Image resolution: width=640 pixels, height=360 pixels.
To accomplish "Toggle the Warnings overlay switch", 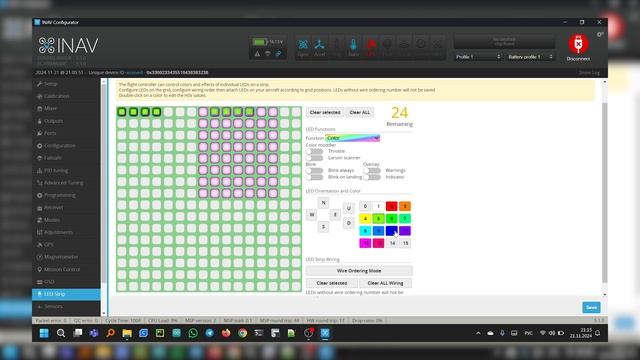I will pos(372,170).
